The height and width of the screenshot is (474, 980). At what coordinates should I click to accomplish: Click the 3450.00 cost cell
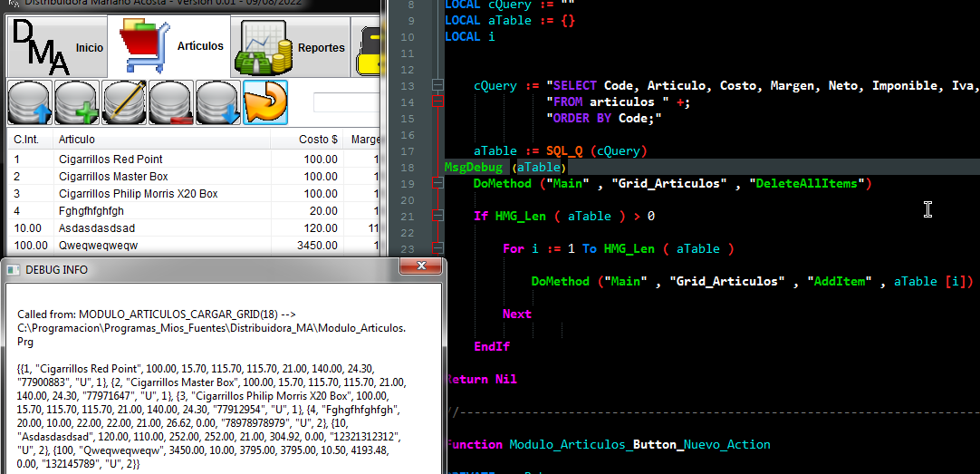tap(318, 246)
